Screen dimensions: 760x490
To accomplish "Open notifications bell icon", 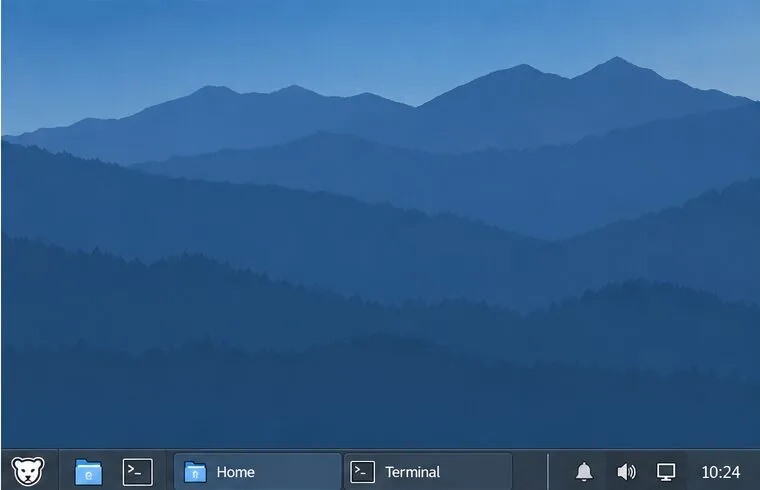I will click(584, 472).
